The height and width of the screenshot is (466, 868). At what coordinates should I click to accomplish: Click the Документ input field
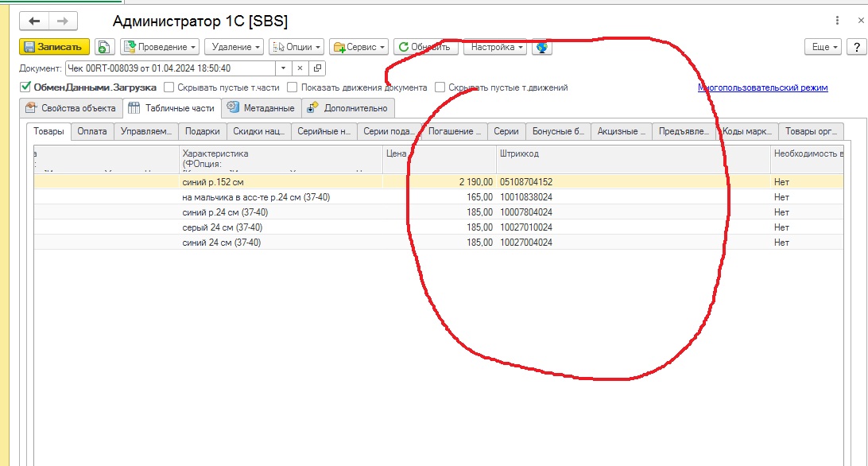tap(169, 68)
